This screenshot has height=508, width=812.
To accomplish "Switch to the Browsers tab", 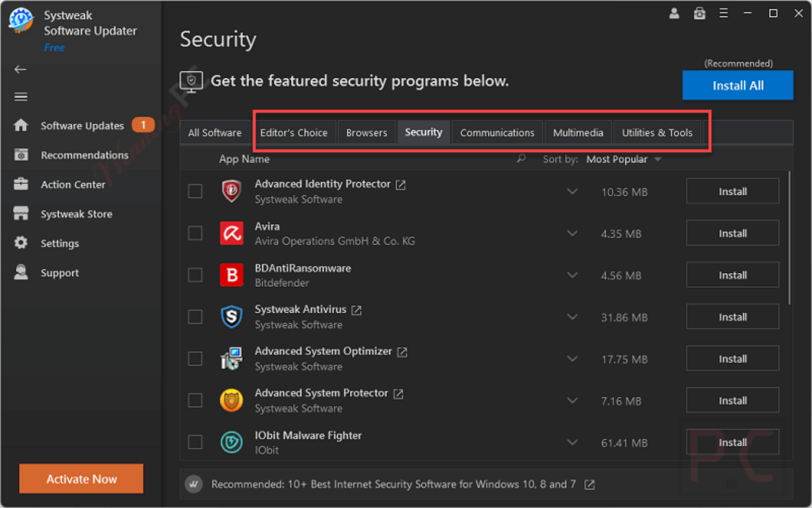I will (367, 132).
